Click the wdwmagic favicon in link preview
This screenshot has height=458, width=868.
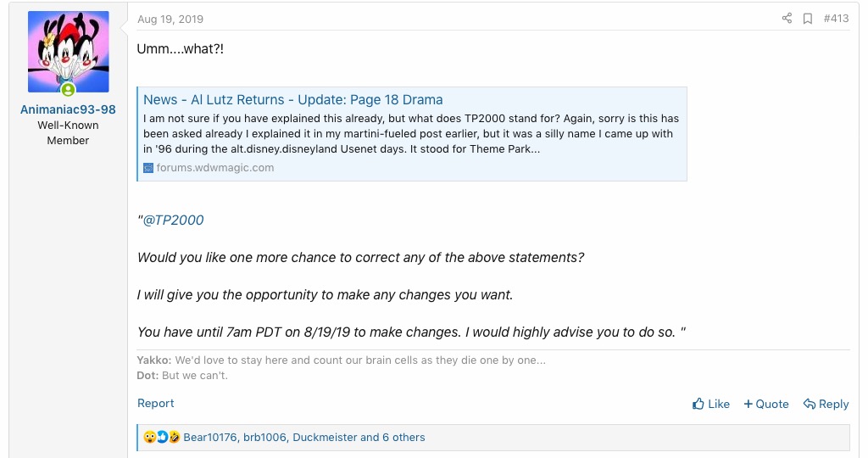[x=148, y=168]
